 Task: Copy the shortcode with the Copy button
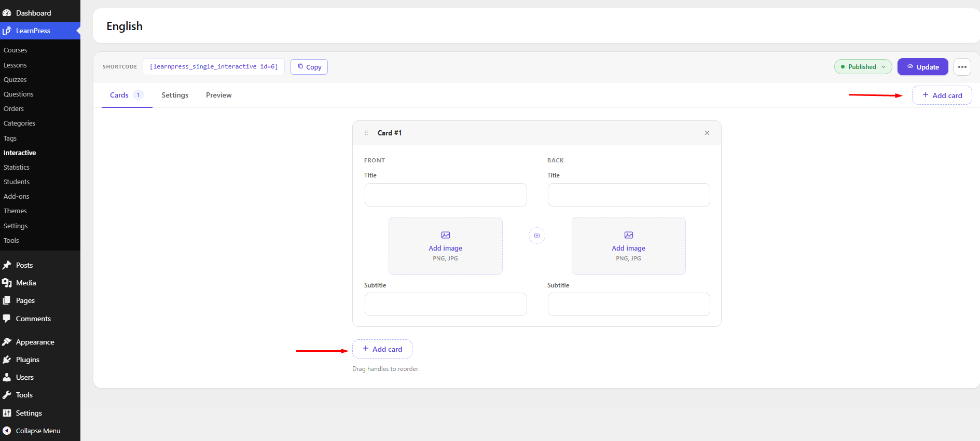pyautogui.click(x=309, y=67)
